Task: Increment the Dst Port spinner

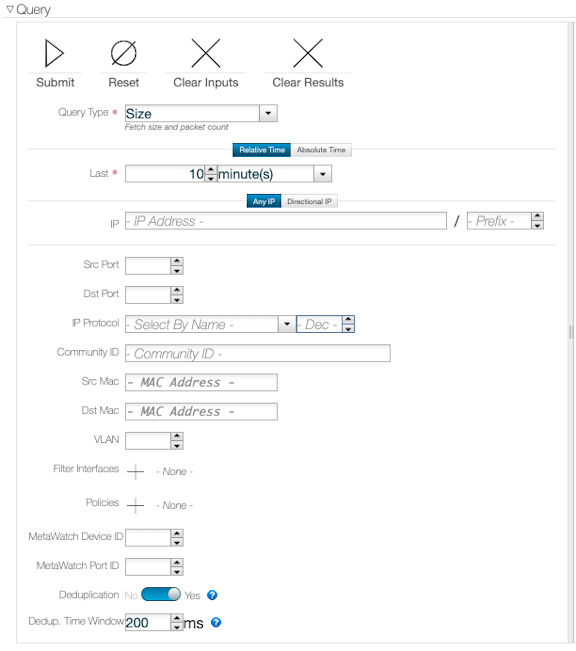Action: (177, 291)
